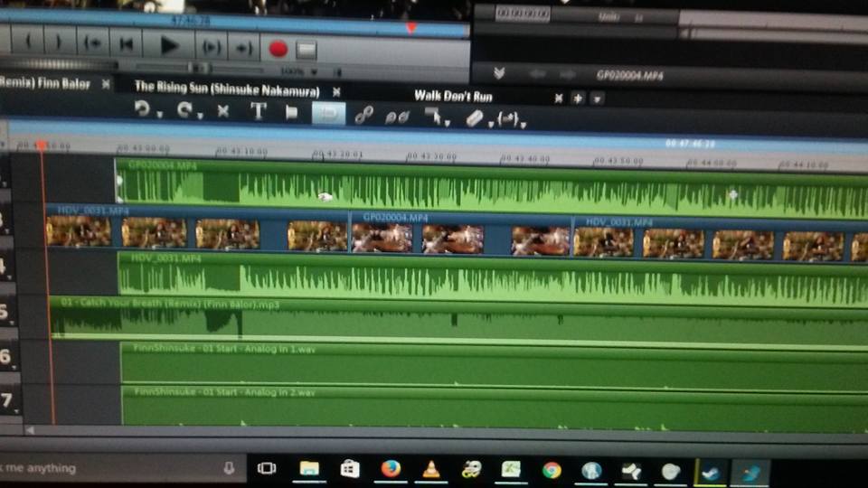Toggle the highlighted toolbar button
This screenshot has height=488, width=868.
pos(328,114)
